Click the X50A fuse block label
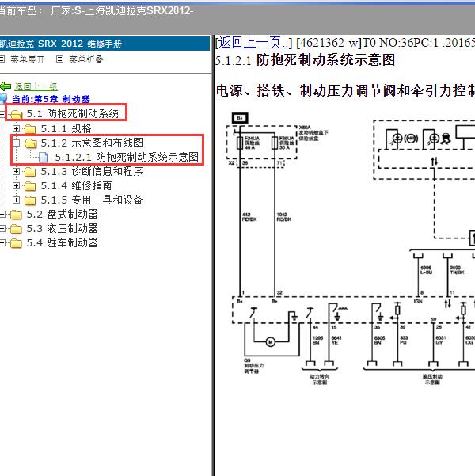Image resolution: width=475 pixels, height=476 pixels. [x=313, y=133]
